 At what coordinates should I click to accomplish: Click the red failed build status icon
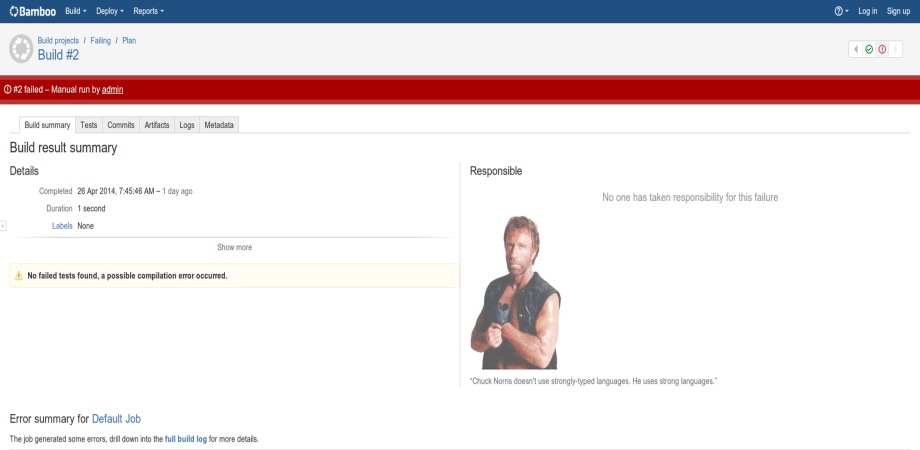click(882, 49)
